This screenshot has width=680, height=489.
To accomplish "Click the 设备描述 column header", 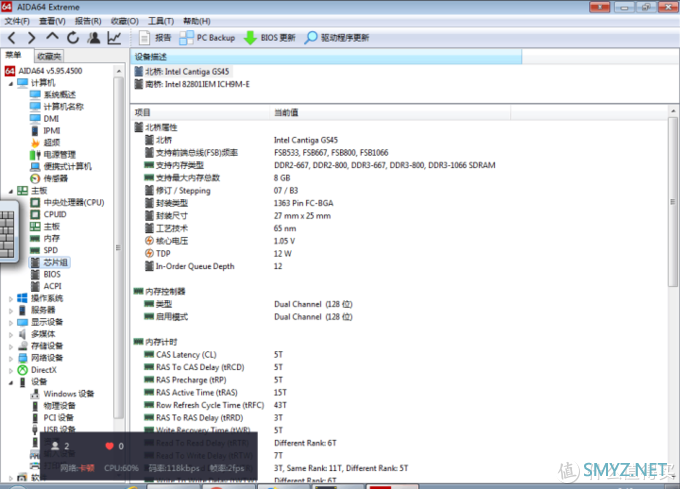I will 326,57.
